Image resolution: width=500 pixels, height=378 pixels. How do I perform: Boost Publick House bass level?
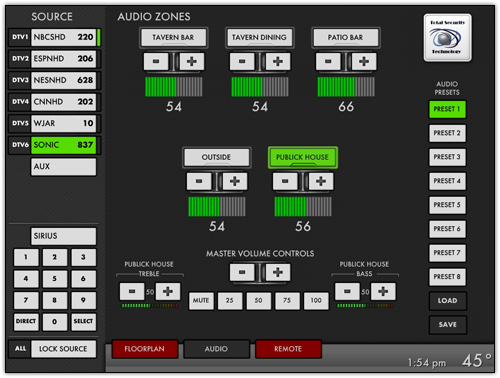click(x=383, y=292)
